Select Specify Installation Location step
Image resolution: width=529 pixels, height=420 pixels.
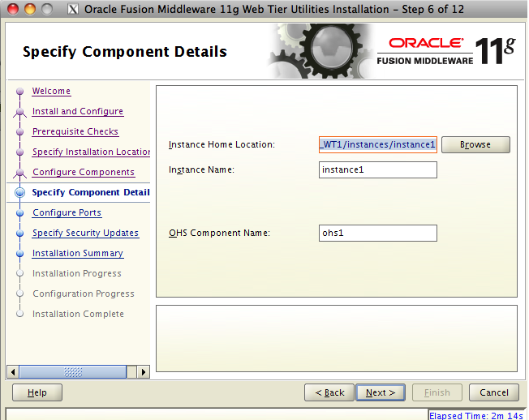click(91, 152)
